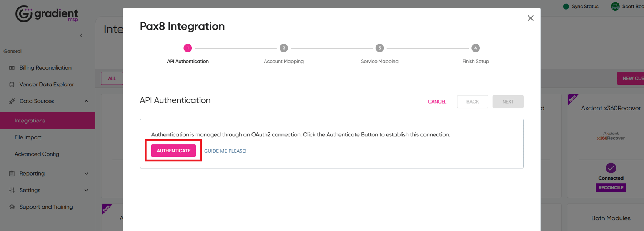Click the Data Sources plug icon
644x231 pixels.
12,101
